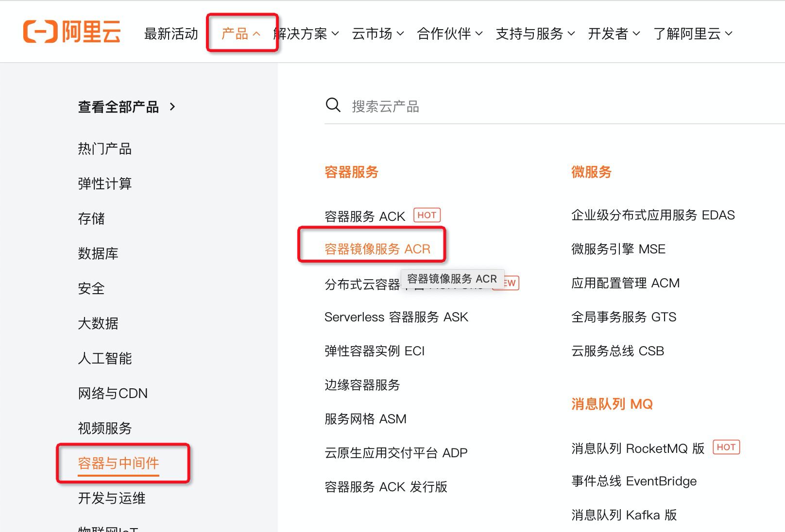Open the 支持与服务 dropdown

pyautogui.click(x=535, y=33)
